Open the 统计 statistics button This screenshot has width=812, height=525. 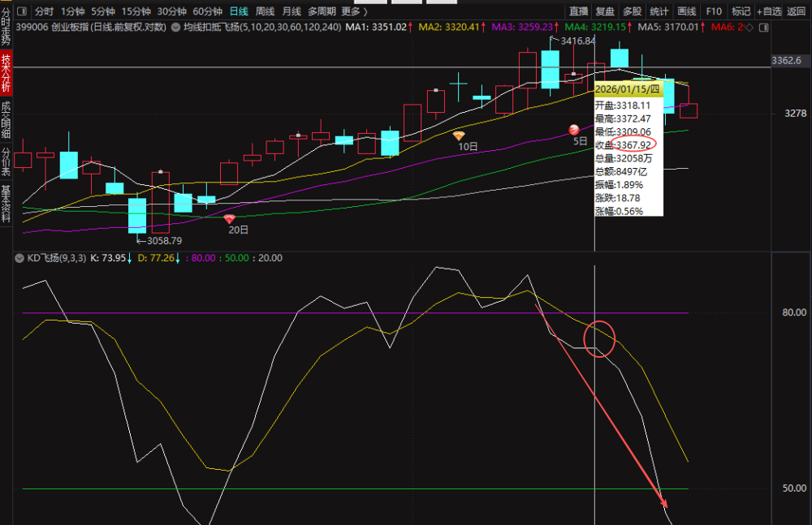[659, 11]
